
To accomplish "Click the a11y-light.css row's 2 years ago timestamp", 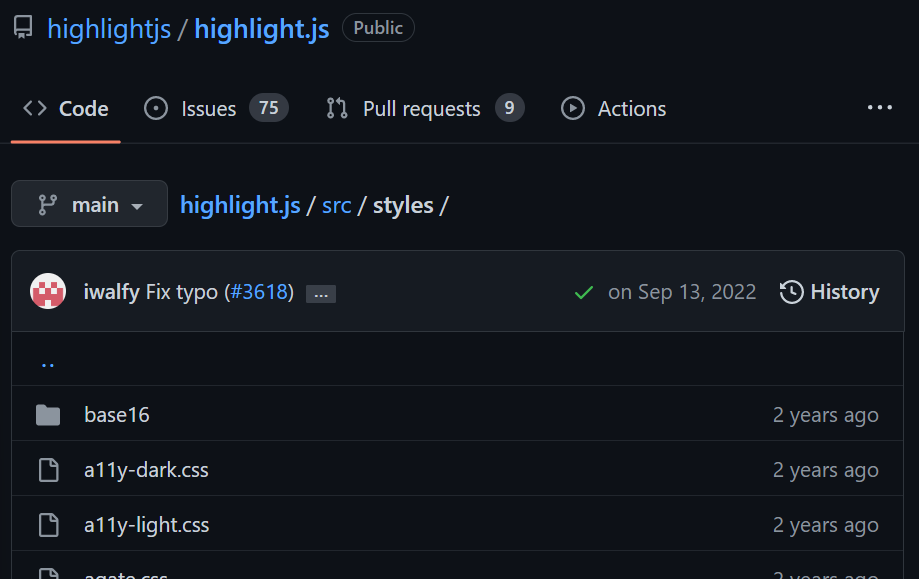I will coord(826,525).
